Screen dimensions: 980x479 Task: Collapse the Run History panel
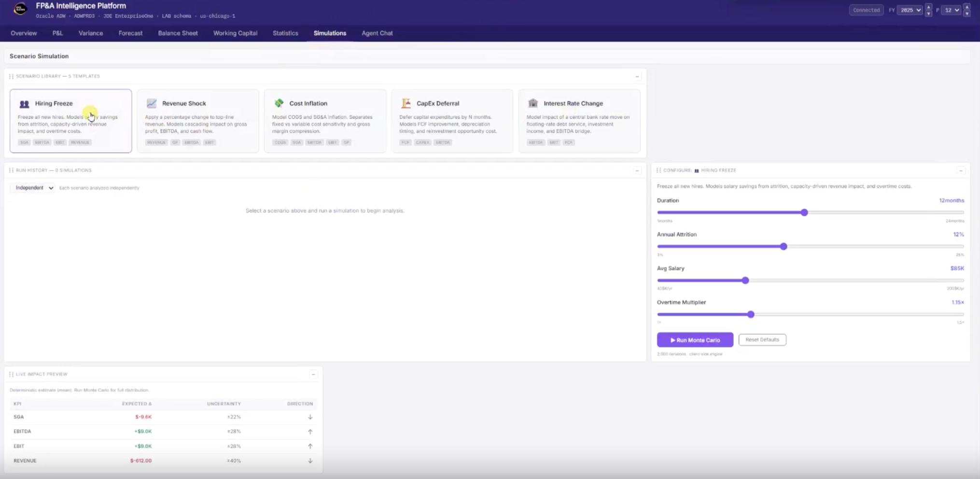pyautogui.click(x=637, y=170)
